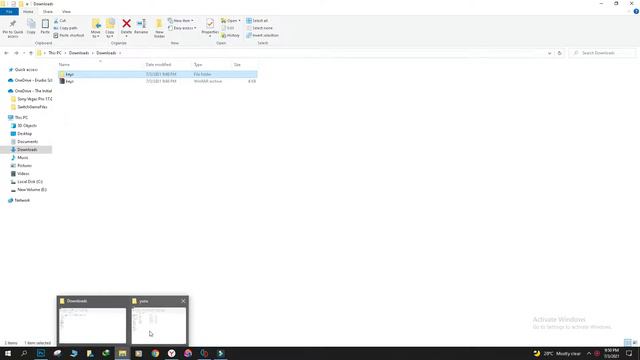Refresh the current folder

coord(560,53)
